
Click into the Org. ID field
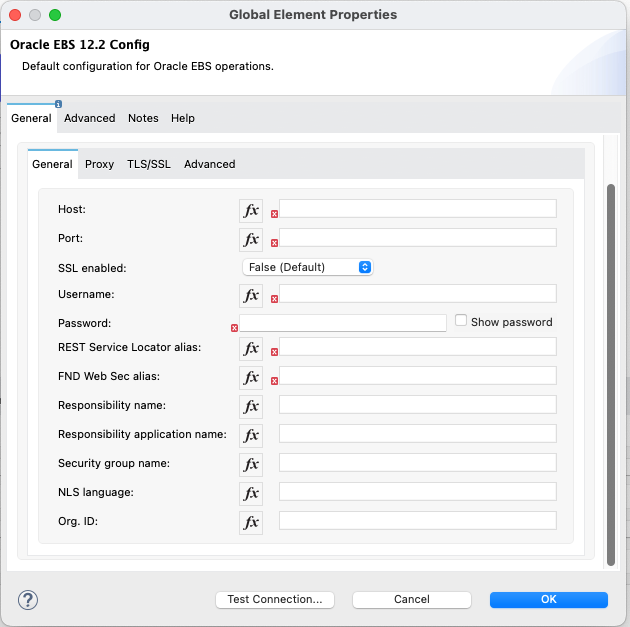pos(417,521)
